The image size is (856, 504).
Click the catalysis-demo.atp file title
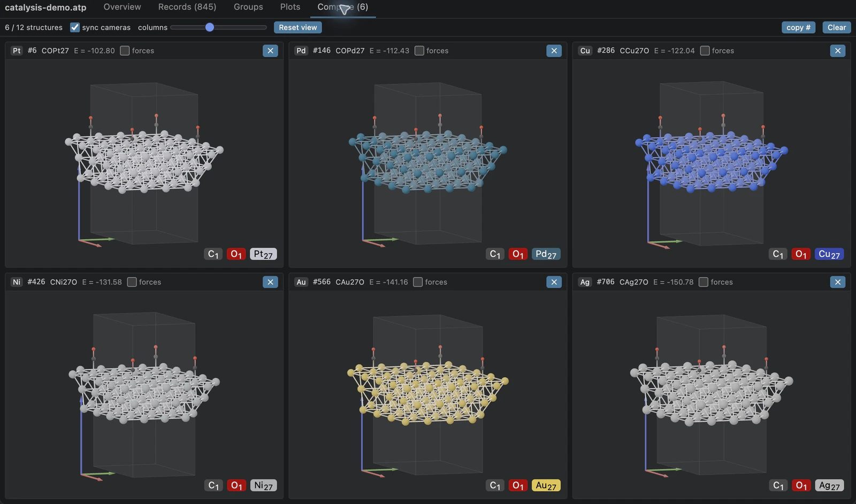click(x=45, y=7)
